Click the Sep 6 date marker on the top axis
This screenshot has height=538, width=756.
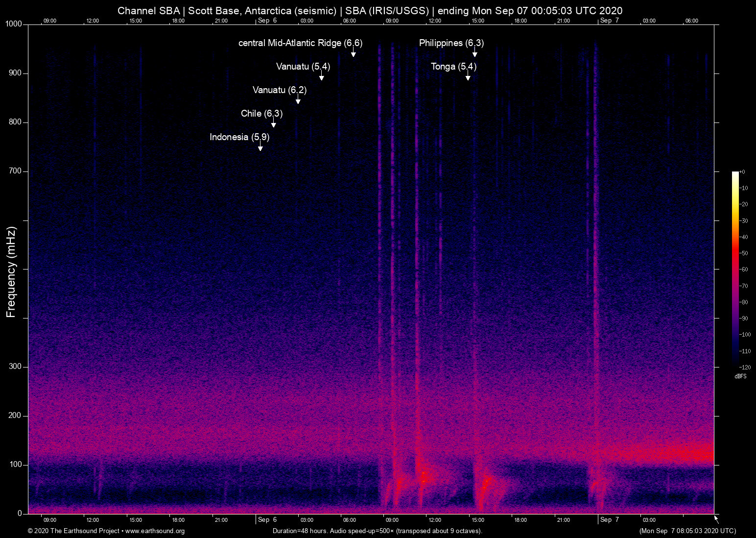click(x=267, y=21)
